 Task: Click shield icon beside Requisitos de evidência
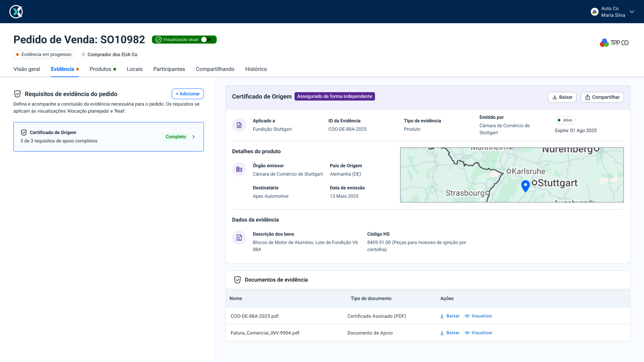(17, 94)
